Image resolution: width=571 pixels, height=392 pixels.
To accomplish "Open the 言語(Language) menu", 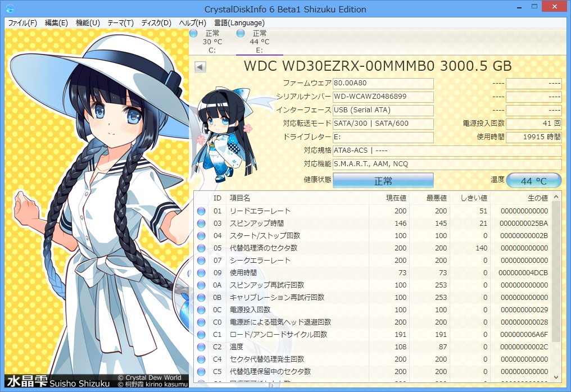I will [239, 23].
